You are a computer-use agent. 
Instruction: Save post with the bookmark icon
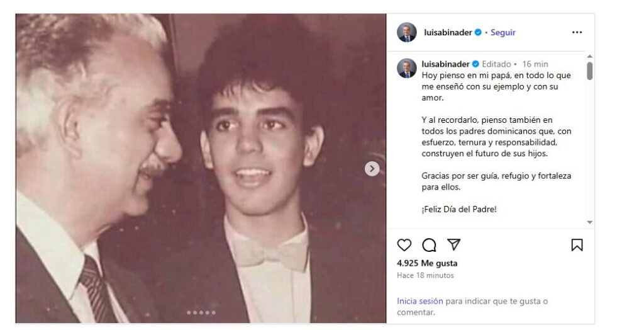(x=577, y=245)
